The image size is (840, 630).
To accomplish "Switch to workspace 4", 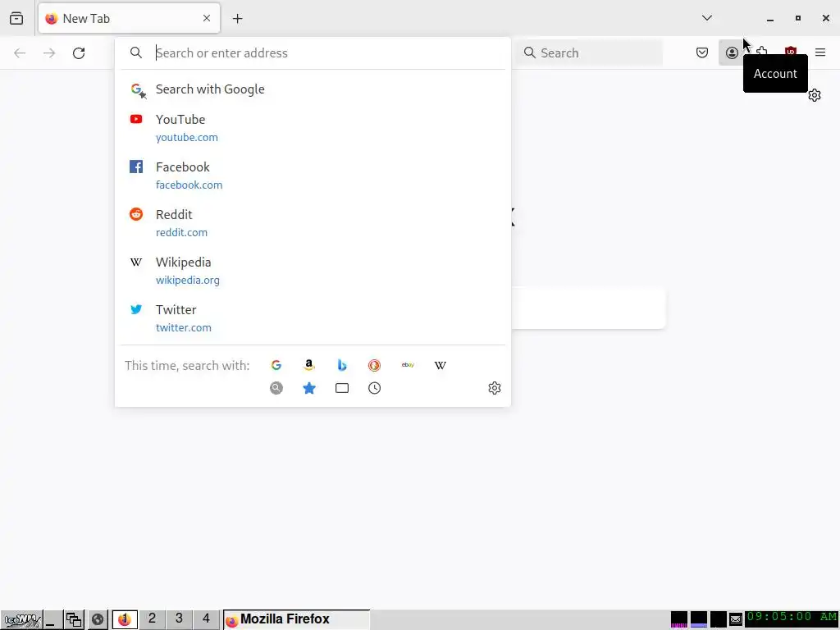I will point(206,619).
